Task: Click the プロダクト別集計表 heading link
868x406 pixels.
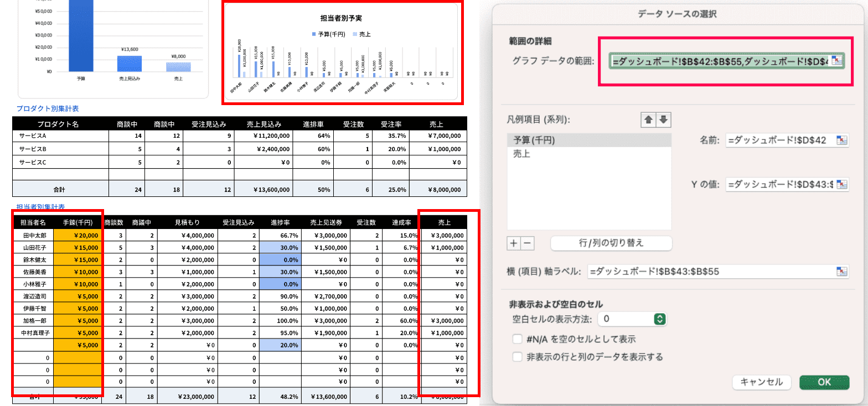Action: pyautogui.click(x=48, y=109)
